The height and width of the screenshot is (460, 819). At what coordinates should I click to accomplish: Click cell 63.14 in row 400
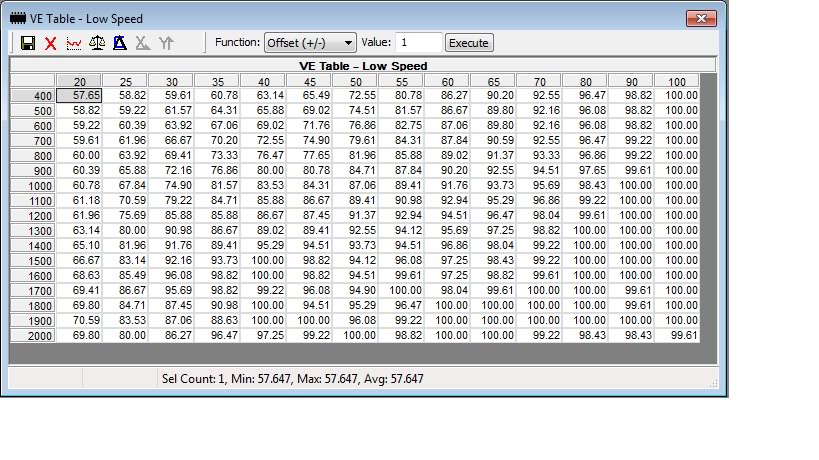[x=263, y=96]
